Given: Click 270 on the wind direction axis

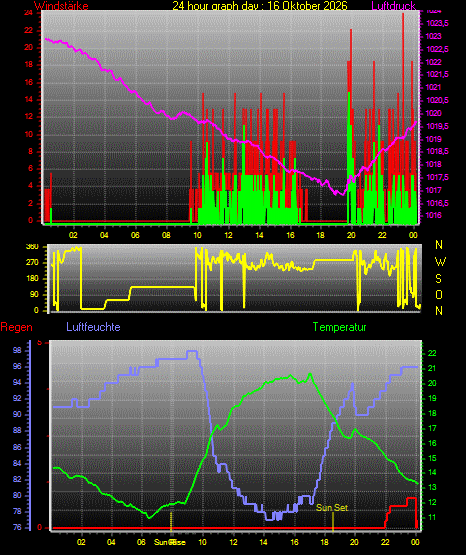Looking at the screenshot, I should (32, 263).
